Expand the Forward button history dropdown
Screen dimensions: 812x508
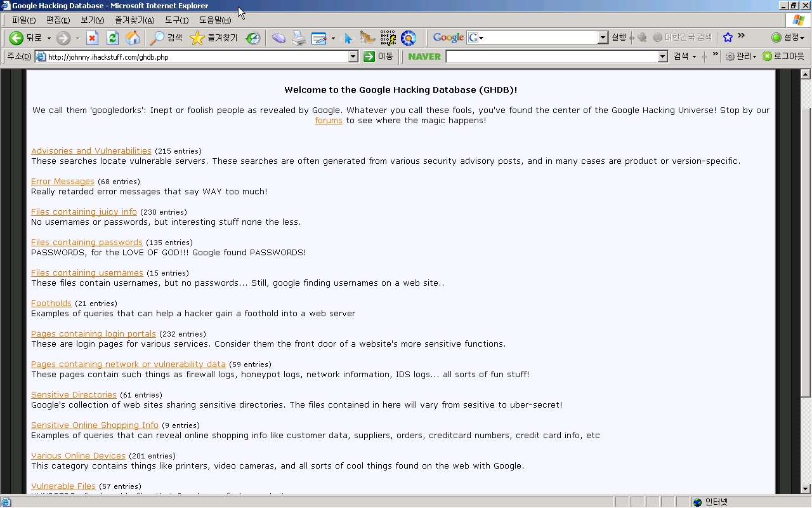pos(77,38)
